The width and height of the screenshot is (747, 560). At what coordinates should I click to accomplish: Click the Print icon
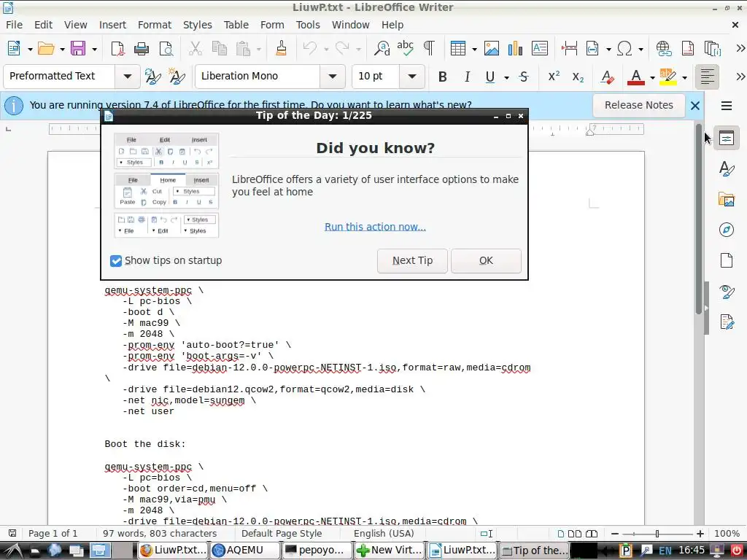click(x=142, y=49)
